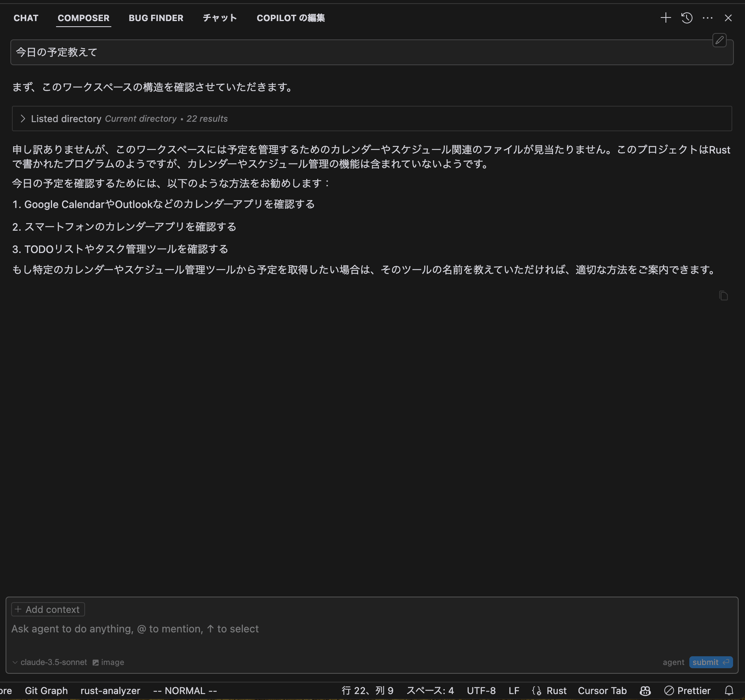This screenshot has height=700, width=745.
Task: Toggle the agent mode label
Action: (673, 662)
